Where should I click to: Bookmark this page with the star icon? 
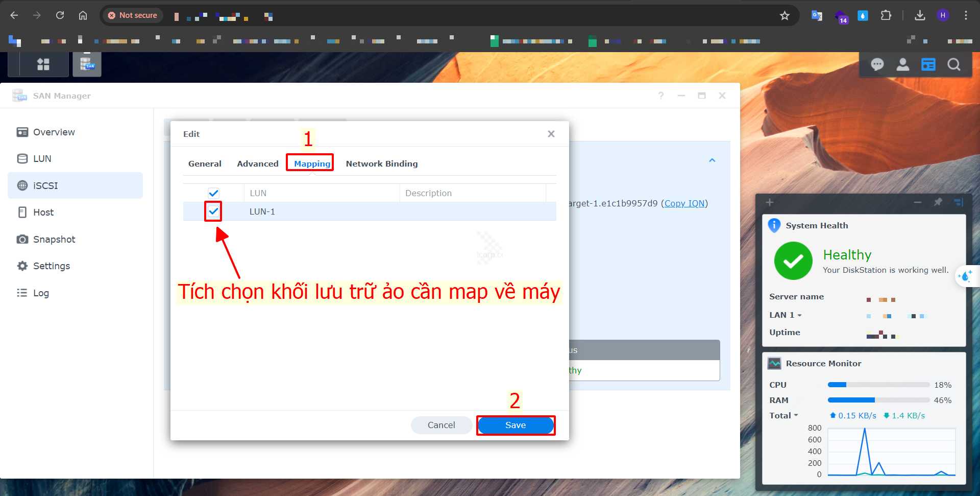pos(785,16)
